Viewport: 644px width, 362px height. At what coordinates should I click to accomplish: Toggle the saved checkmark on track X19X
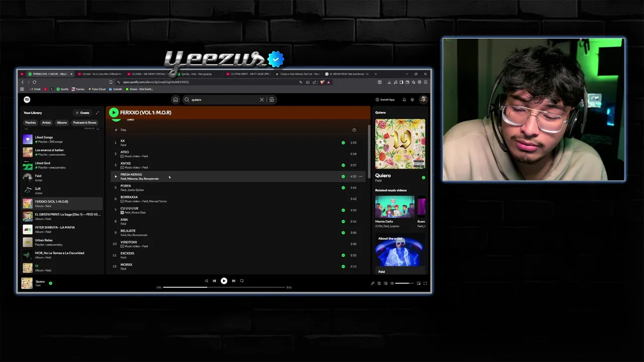[343, 221]
